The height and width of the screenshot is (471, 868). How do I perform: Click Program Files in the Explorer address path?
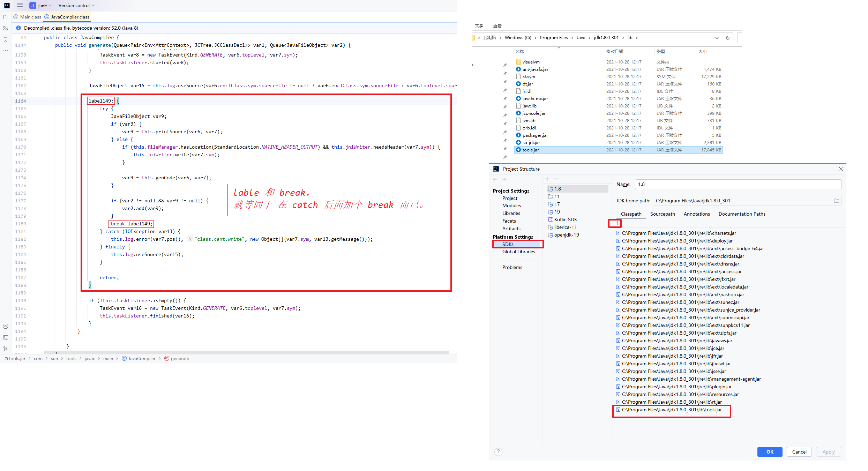tap(554, 38)
